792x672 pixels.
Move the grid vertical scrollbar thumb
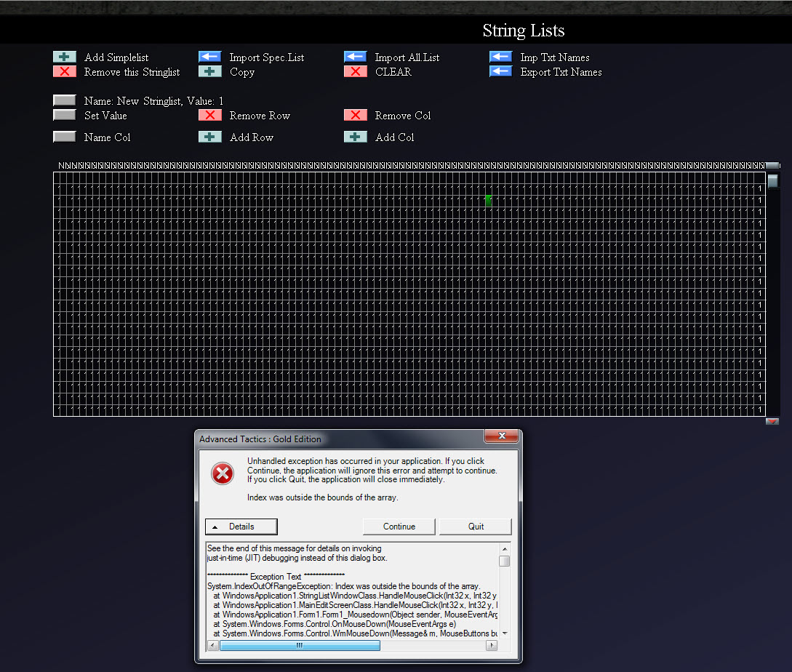click(x=773, y=181)
